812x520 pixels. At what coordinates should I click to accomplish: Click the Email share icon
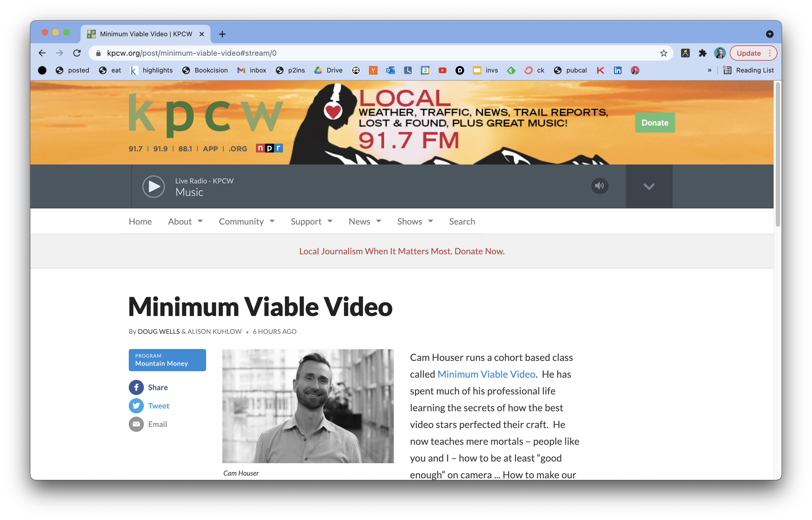click(137, 423)
